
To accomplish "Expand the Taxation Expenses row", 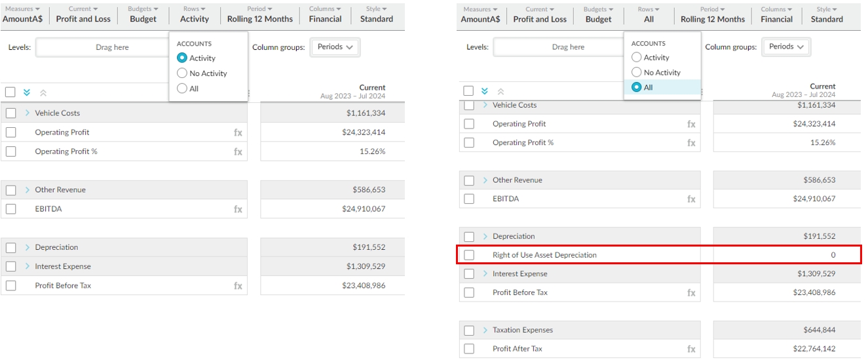I will click(x=485, y=330).
